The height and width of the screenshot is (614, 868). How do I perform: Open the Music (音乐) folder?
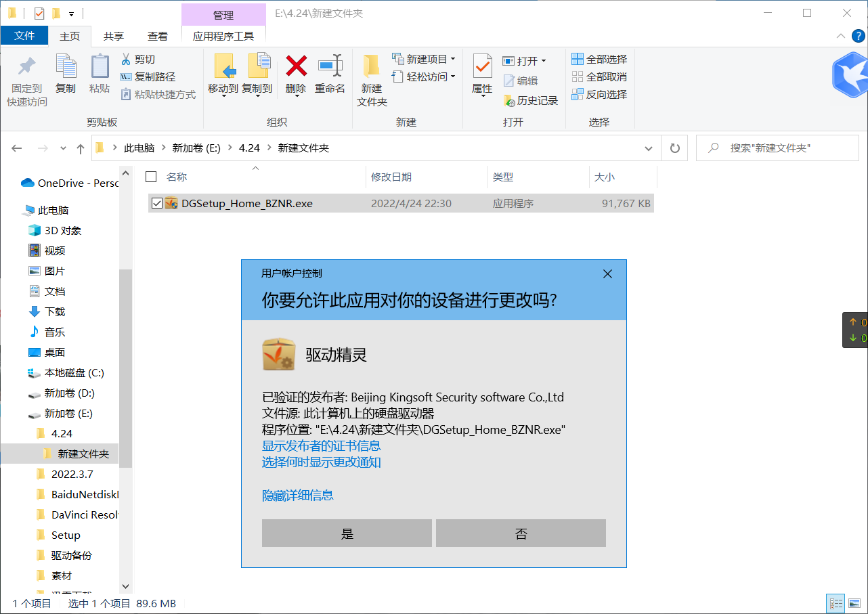click(47, 332)
